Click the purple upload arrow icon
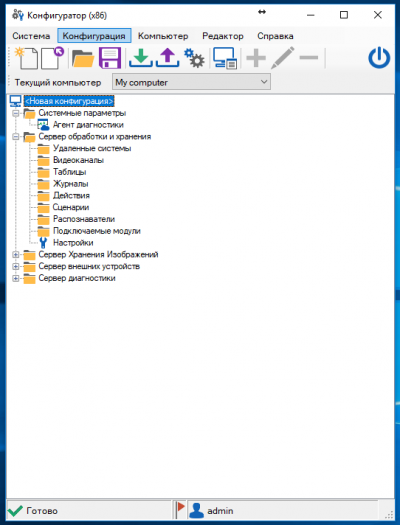This screenshot has height=525, width=400. (167, 58)
